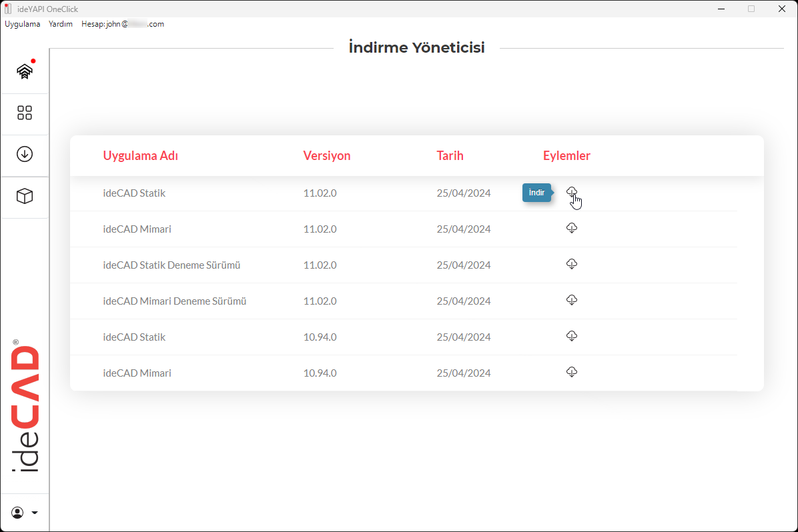Download ideCAD Statik Deneme Sürümü

point(571,264)
